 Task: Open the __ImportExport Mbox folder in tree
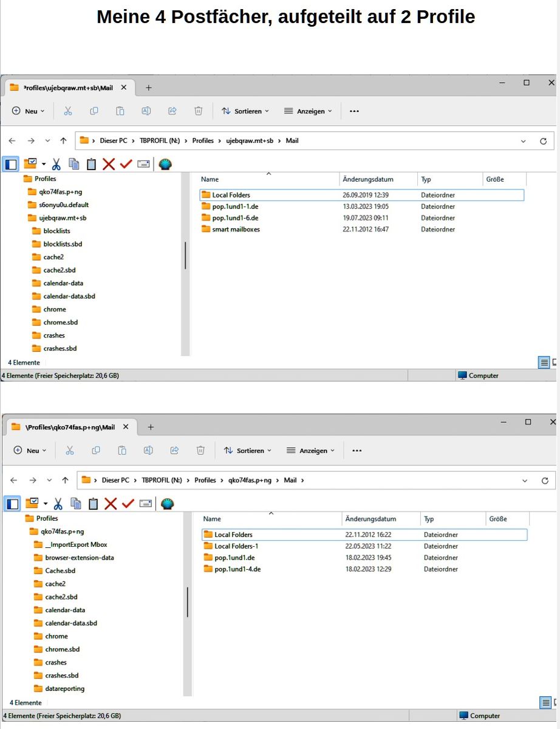coord(75,544)
